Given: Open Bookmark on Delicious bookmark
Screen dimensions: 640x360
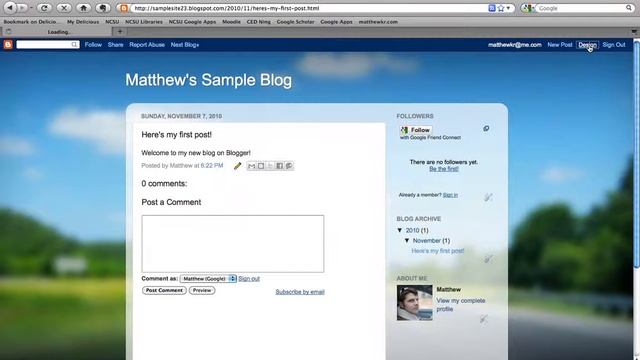Looking at the screenshot, I should [30, 22].
